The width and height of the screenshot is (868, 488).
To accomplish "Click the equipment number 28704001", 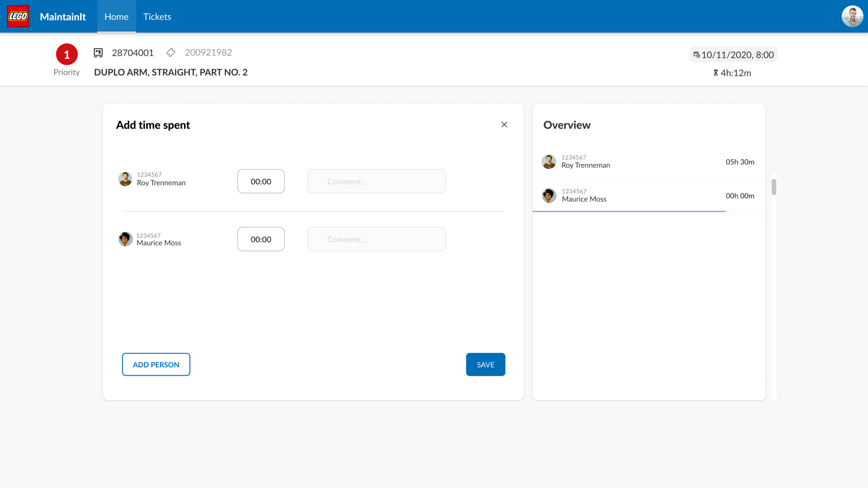I will (x=133, y=53).
